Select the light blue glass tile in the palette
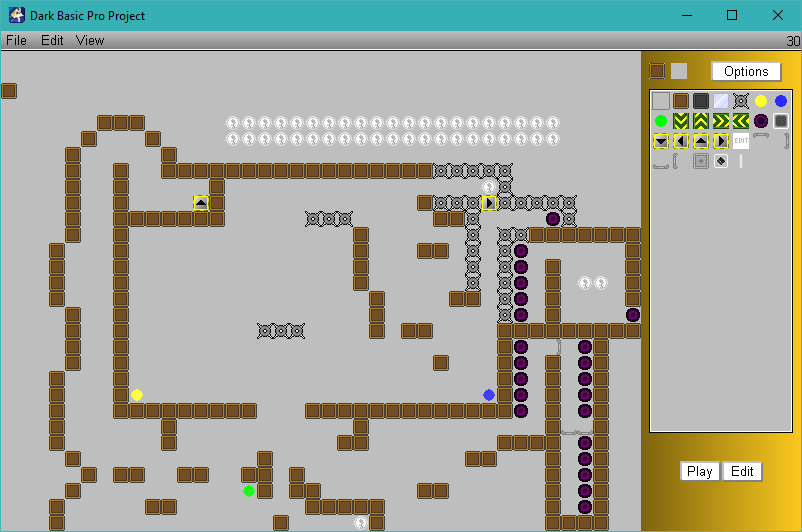The height and width of the screenshot is (532, 802). (x=721, y=101)
